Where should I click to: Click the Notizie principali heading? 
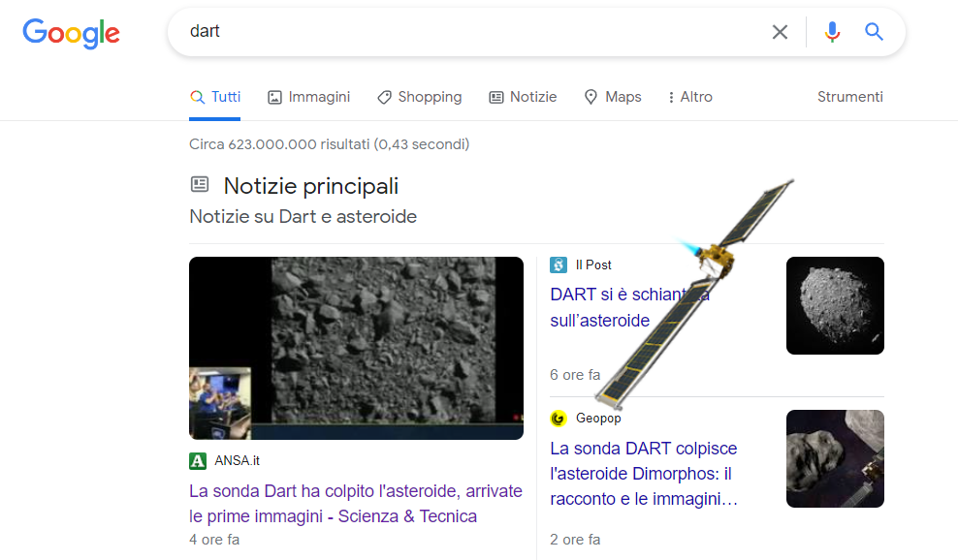[x=311, y=186]
